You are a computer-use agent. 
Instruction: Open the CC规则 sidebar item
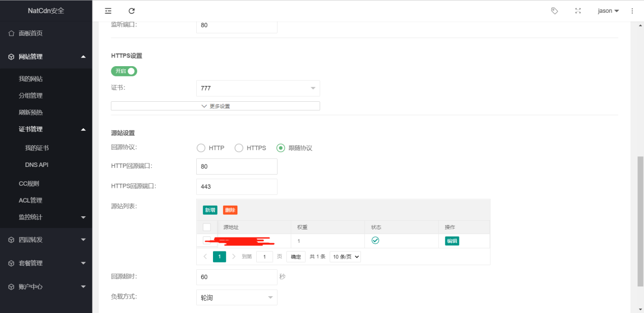click(x=29, y=184)
